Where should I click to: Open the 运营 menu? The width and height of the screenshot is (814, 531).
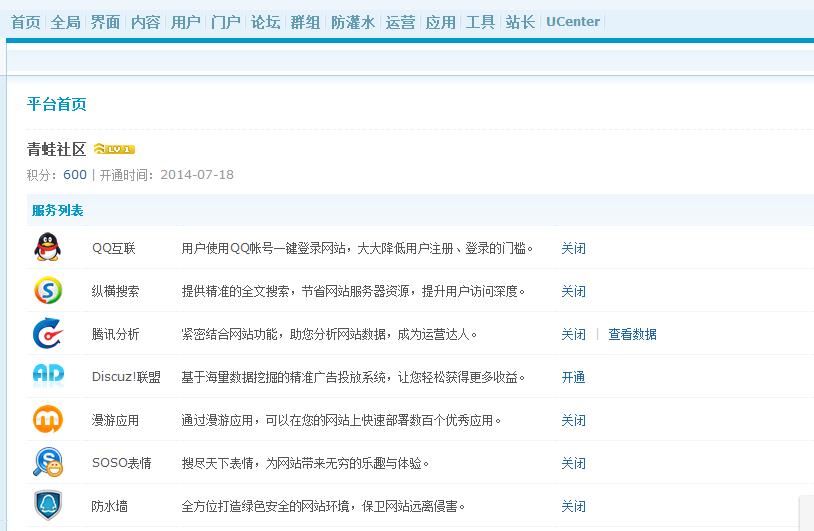tap(400, 22)
